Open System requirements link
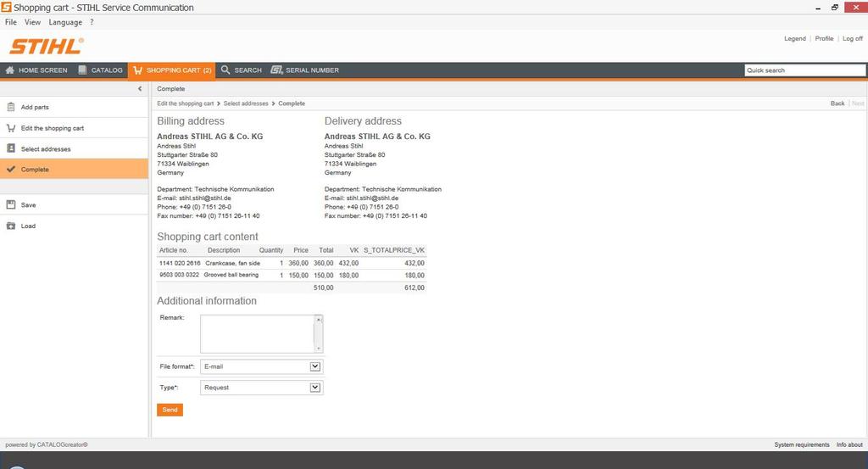Viewport: 868px width, 469px height. [802, 444]
